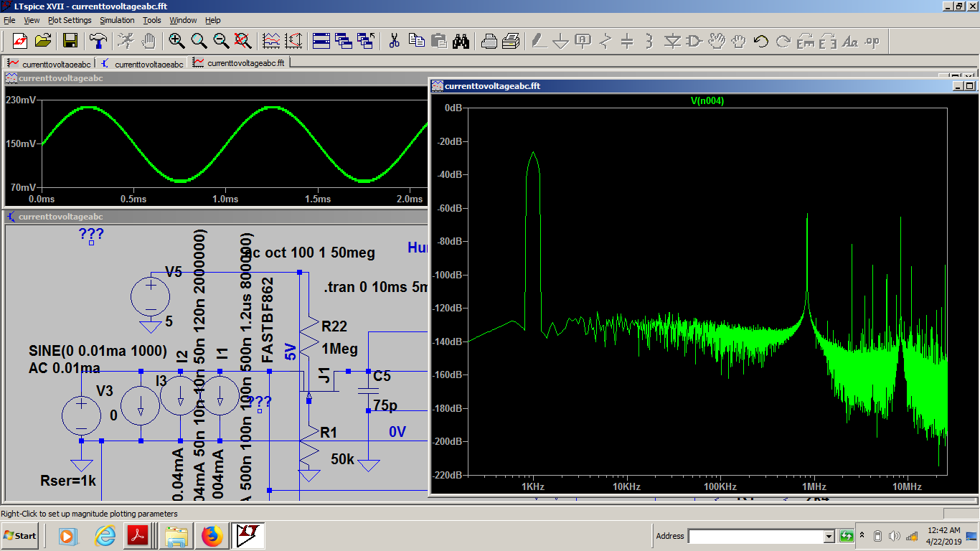The width and height of the screenshot is (980, 551).
Task: Switch to currenttovoltageabc schematic tab
Action: click(141, 63)
